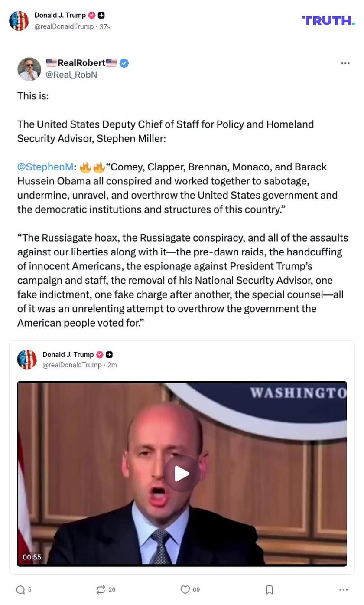ReTruth the post using the repost icon
The width and height of the screenshot is (364, 605).
coord(101,590)
